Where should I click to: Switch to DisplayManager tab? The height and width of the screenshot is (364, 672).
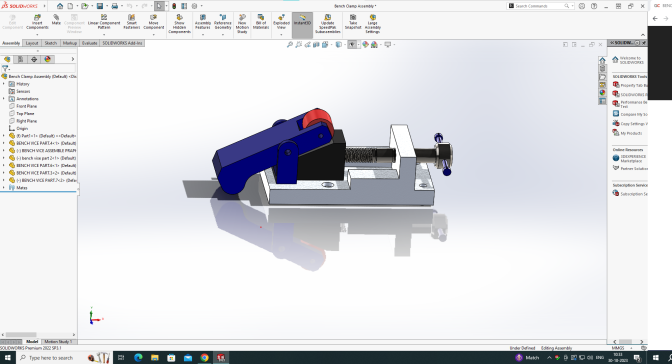(x=48, y=59)
